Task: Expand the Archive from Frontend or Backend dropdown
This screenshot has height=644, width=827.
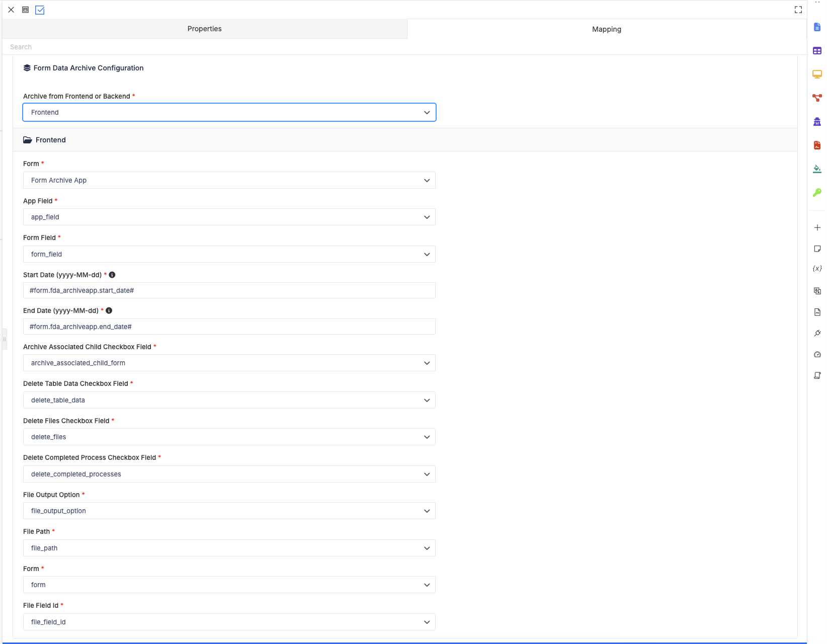Action: (229, 112)
